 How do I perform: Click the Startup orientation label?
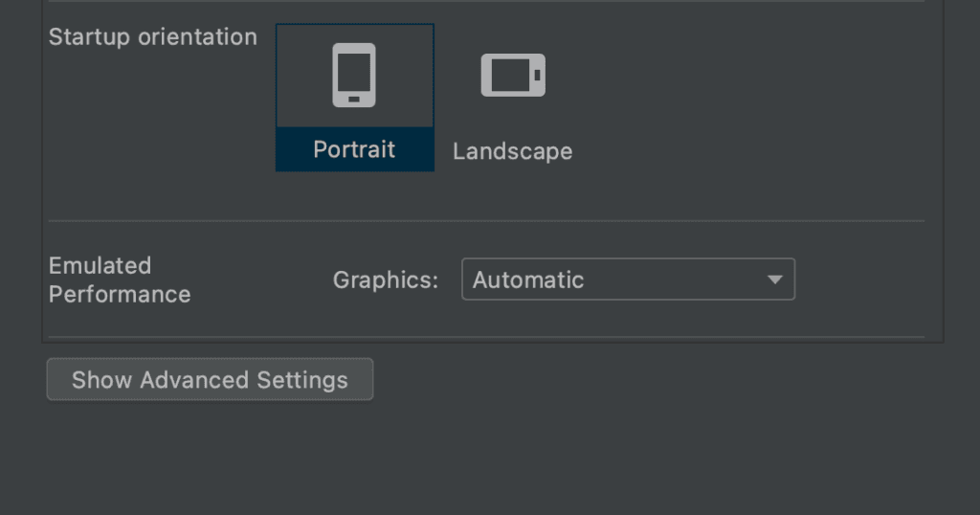[x=153, y=37]
